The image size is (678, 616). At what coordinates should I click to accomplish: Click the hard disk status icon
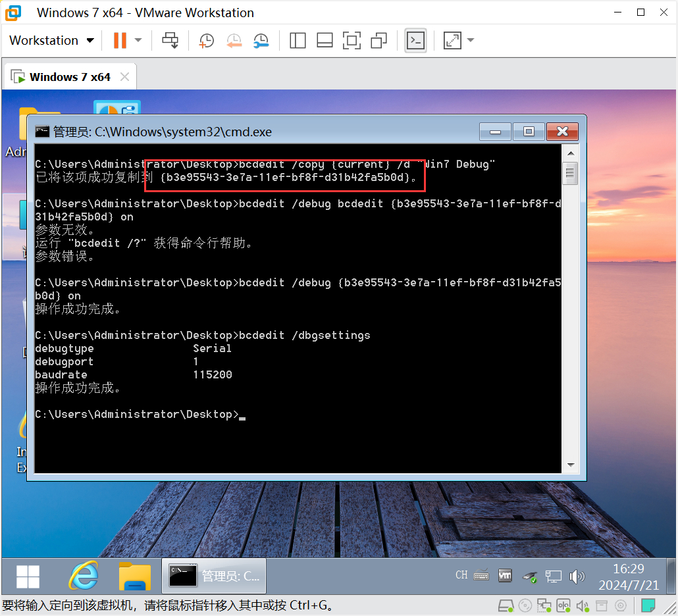tap(506, 605)
